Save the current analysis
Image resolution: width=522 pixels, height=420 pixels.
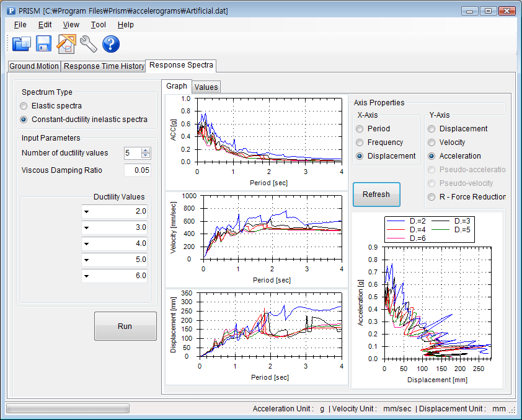pos(43,44)
